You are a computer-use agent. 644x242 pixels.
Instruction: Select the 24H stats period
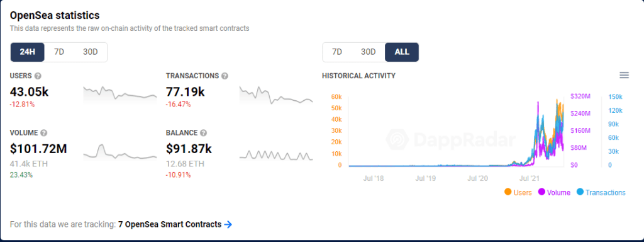(28, 52)
